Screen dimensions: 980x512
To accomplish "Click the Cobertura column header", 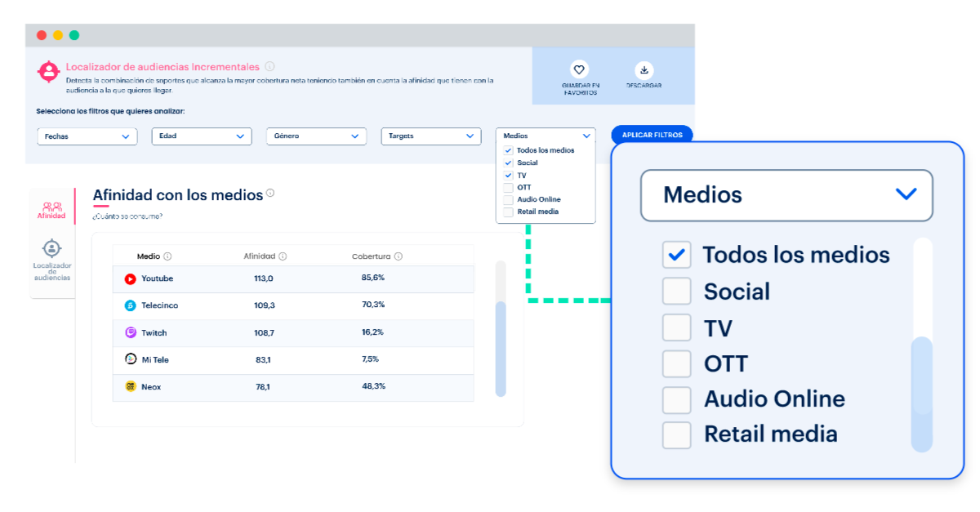I will pos(371,256).
